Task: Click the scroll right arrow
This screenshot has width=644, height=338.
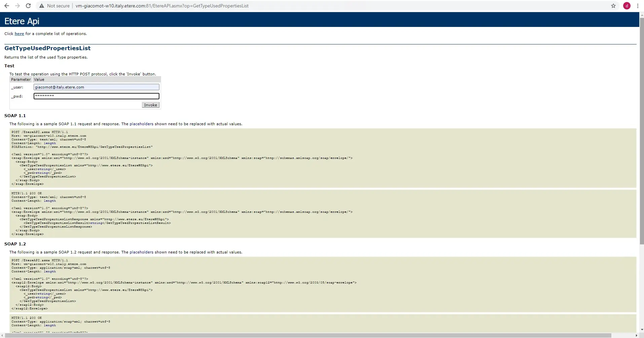Action: [637, 335]
